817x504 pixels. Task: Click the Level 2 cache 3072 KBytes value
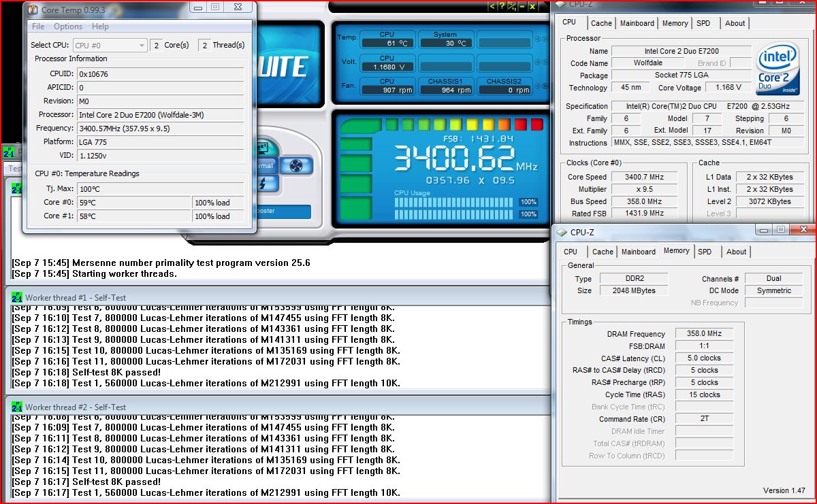(x=769, y=201)
